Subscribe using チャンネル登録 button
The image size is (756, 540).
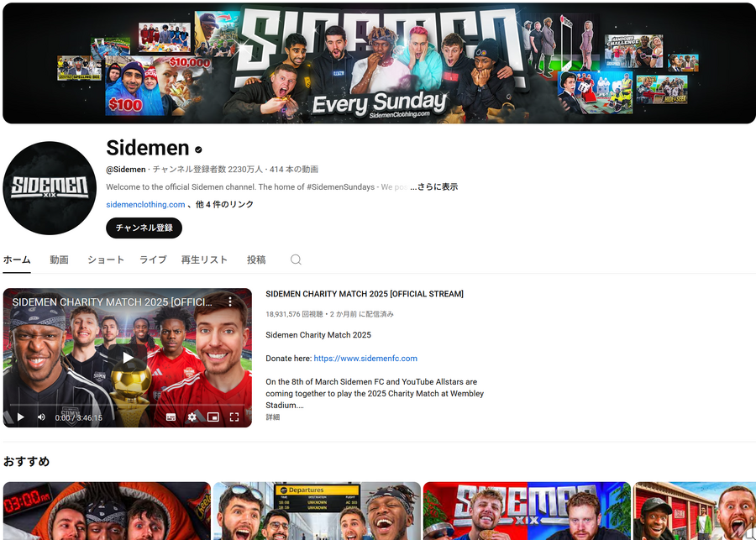coord(144,228)
